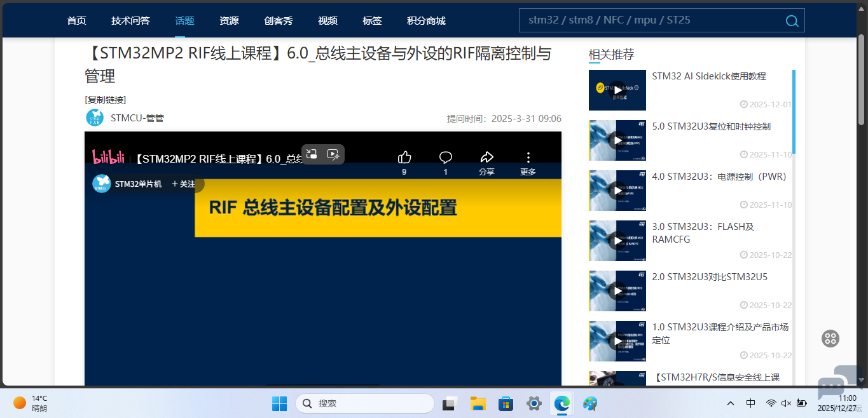
Task: Open 1.0 STM32U3课程介绍及产品市场定位 link
Action: click(720, 334)
